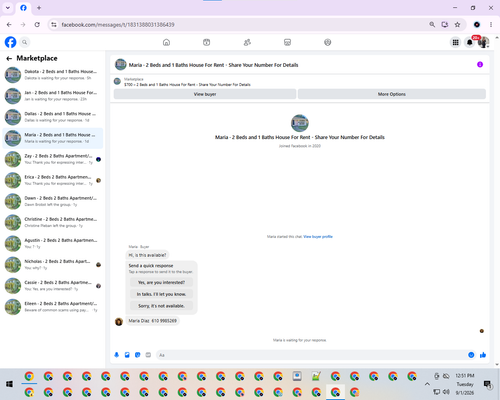The width and height of the screenshot is (500, 400).
Task: Click the chat header listing thumbnail
Action: click(x=121, y=65)
